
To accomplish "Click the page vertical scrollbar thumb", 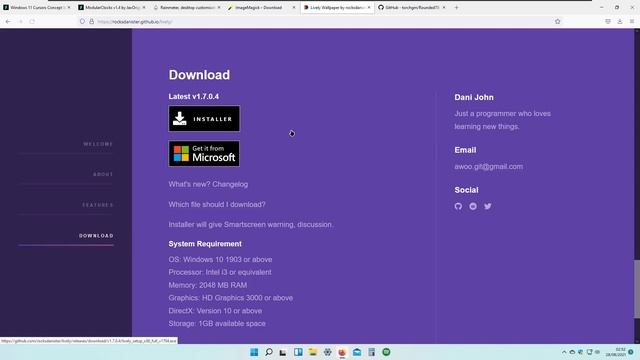I will 637,289.
